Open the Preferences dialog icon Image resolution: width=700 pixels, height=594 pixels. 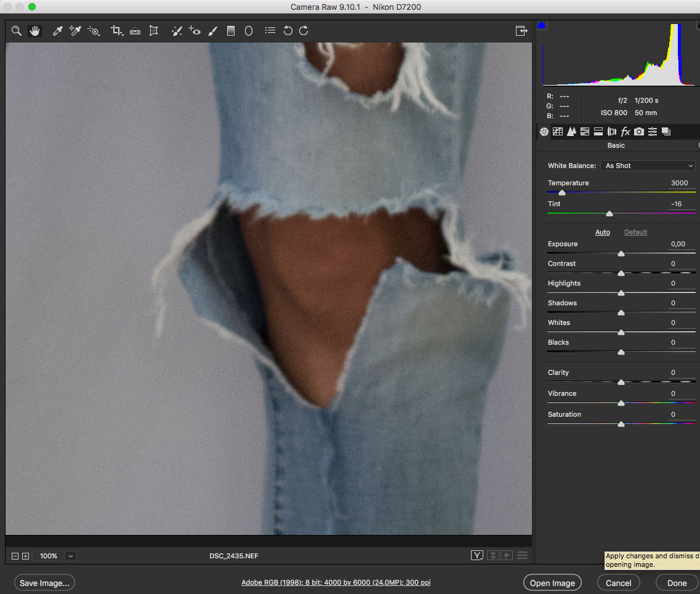click(x=270, y=31)
